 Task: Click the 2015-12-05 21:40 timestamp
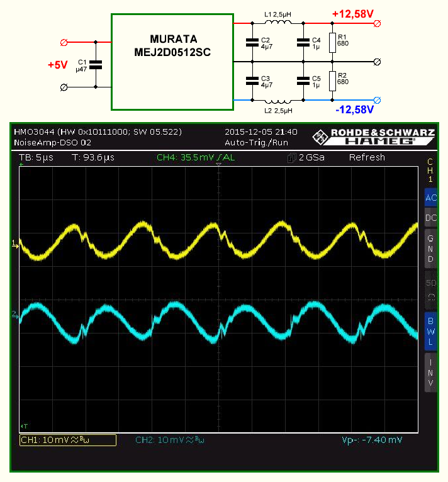click(261, 132)
